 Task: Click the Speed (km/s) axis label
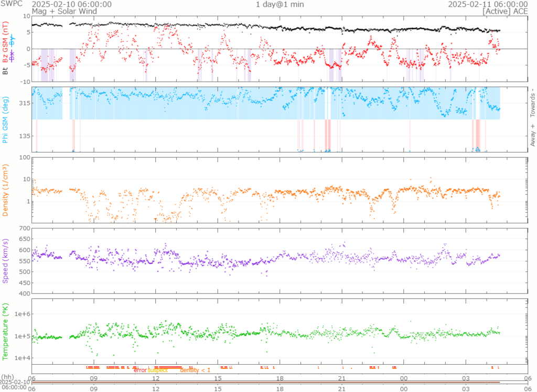[5, 260]
